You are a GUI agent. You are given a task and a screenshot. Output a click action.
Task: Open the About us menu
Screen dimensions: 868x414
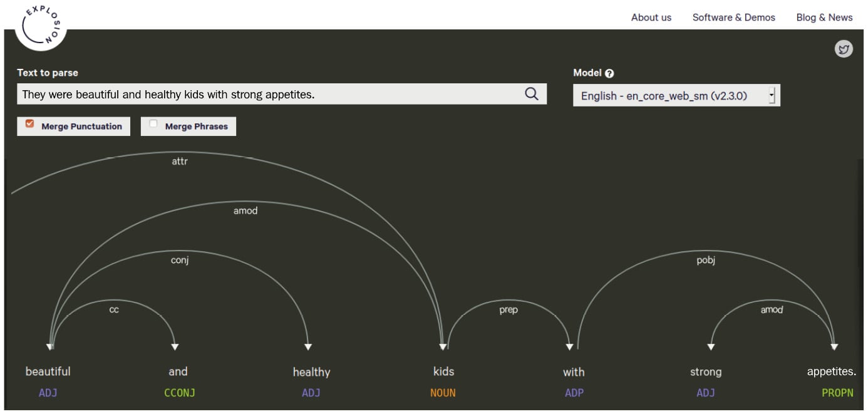pyautogui.click(x=651, y=18)
